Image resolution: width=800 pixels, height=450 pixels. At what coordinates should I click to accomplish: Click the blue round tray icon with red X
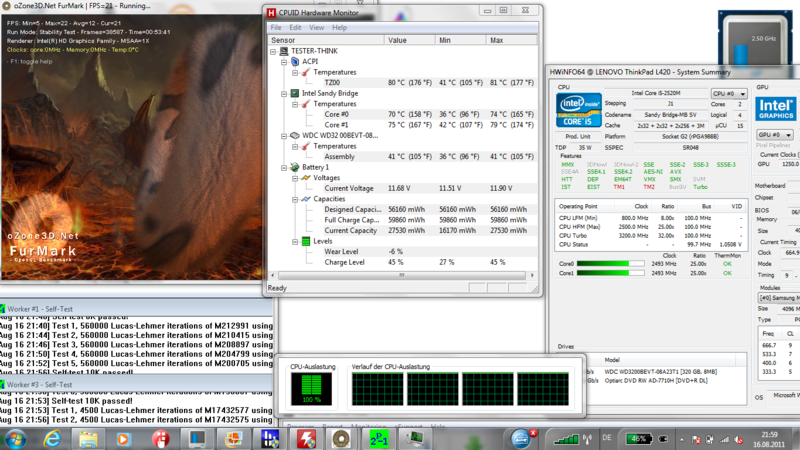pos(522,438)
